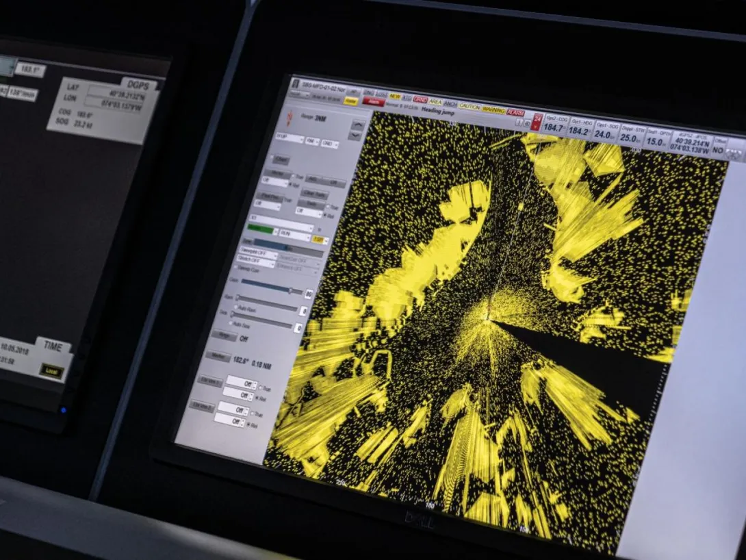Image resolution: width=746 pixels, height=560 pixels.
Task: Click the yellow WARNING status indicator
Action: (x=493, y=110)
